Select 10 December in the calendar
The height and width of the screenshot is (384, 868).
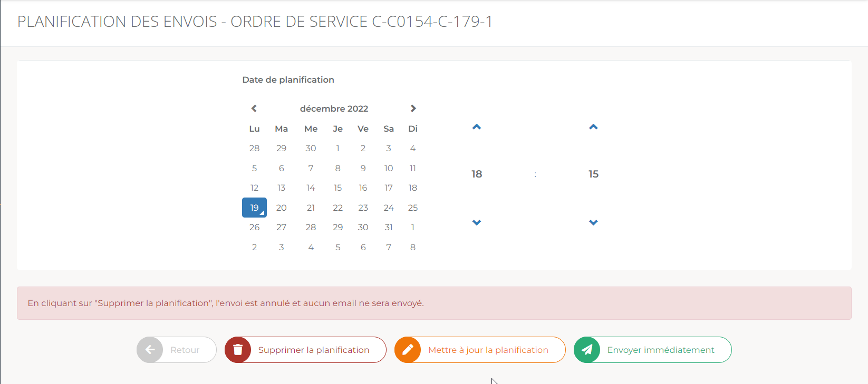389,169
